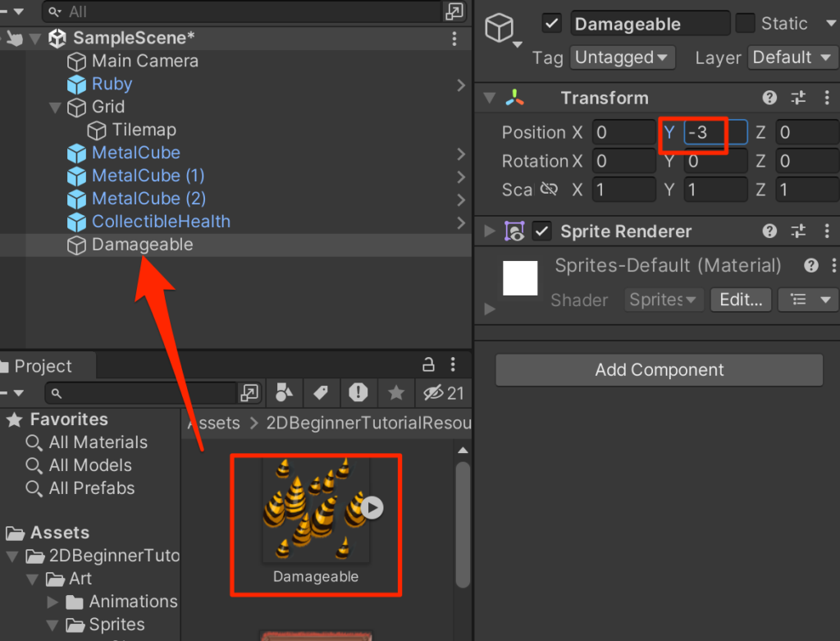Viewport: 840px width, 641px height.
Task: Open the MetalCube (1) prefab chevron
Action: coord(461,176)
